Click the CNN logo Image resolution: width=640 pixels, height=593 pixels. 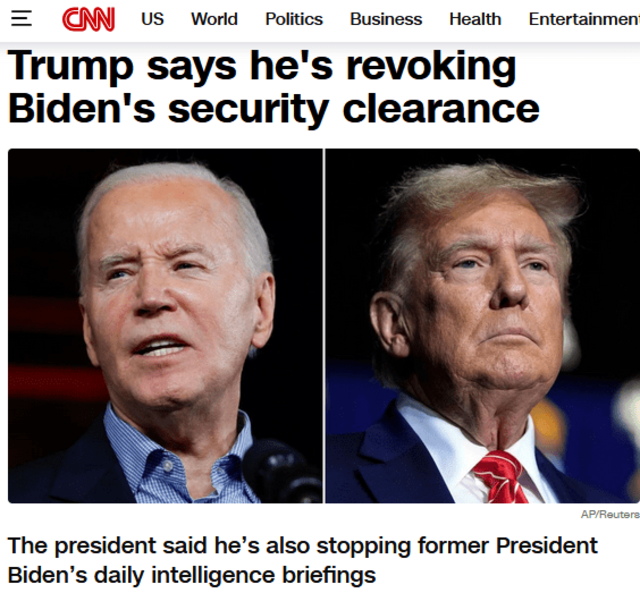[x=89, y=19]
